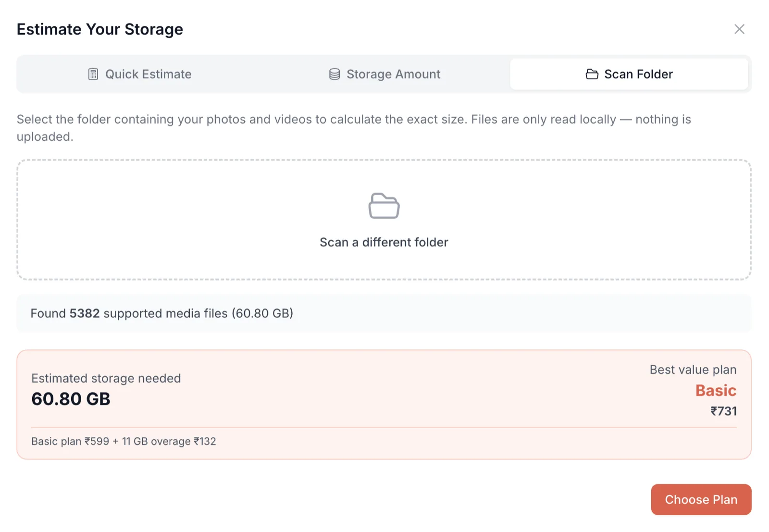Click the red "Basic" plan name
The width and height of the screenshot is (769, 532).
[715, 390]
